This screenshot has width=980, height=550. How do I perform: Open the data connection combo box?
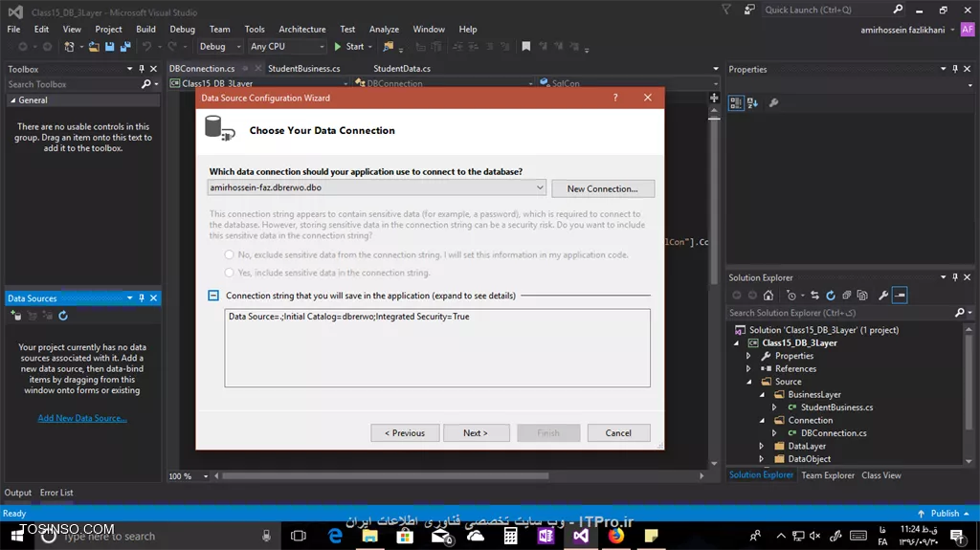pyautogui.click(x=377, y=187)
